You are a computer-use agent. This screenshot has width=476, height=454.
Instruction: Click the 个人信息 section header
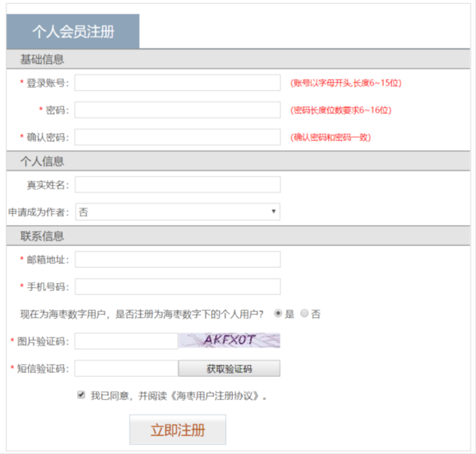[x=42, y=162]
